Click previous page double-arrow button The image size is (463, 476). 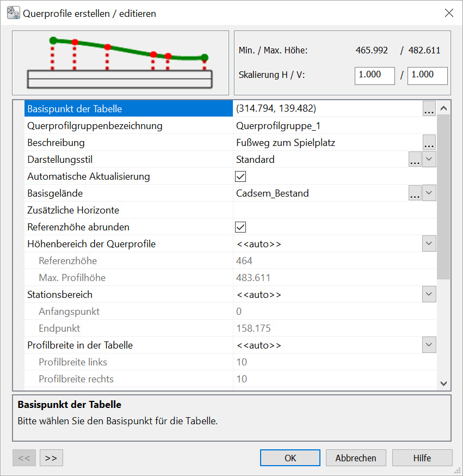pyautogui.click(x=24, y=458)
